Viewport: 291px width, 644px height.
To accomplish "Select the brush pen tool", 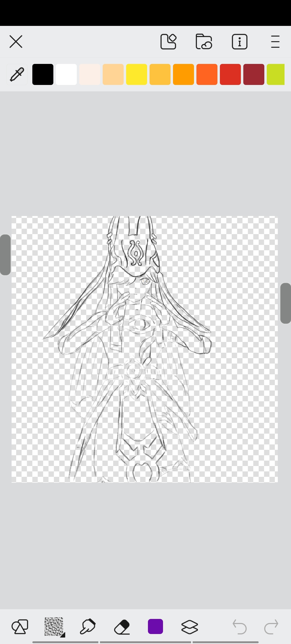I will tap(88, 627).
